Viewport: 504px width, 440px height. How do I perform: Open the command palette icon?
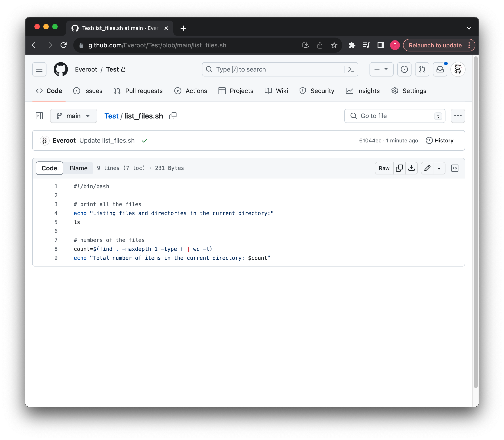click(351, 70)
